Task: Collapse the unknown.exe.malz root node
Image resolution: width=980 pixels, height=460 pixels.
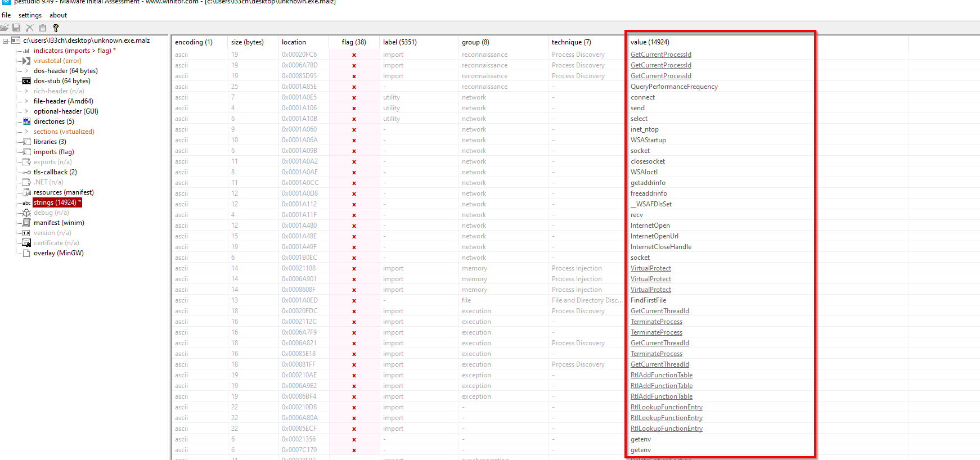Action: pos(5,40)
